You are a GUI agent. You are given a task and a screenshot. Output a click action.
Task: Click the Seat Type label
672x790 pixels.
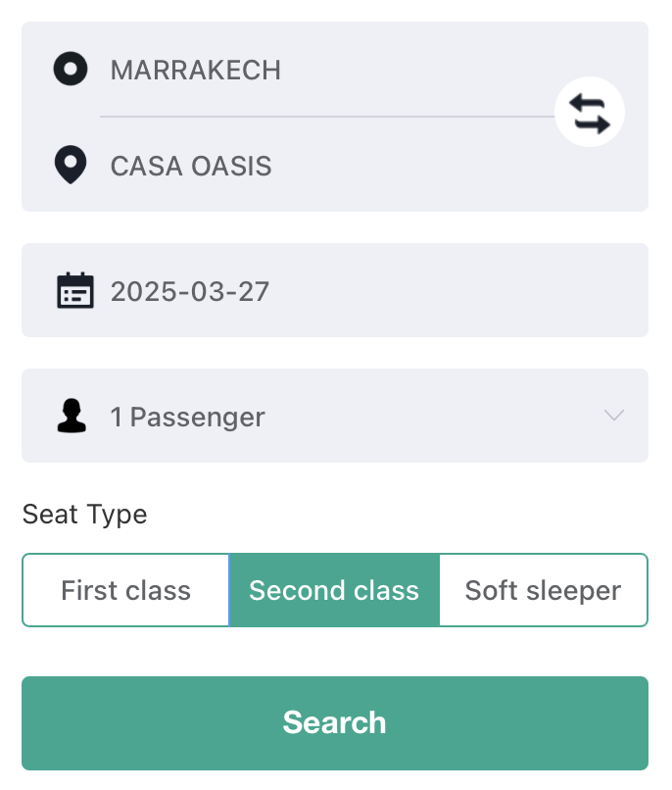pyautogui.click(x=84, y=515)
